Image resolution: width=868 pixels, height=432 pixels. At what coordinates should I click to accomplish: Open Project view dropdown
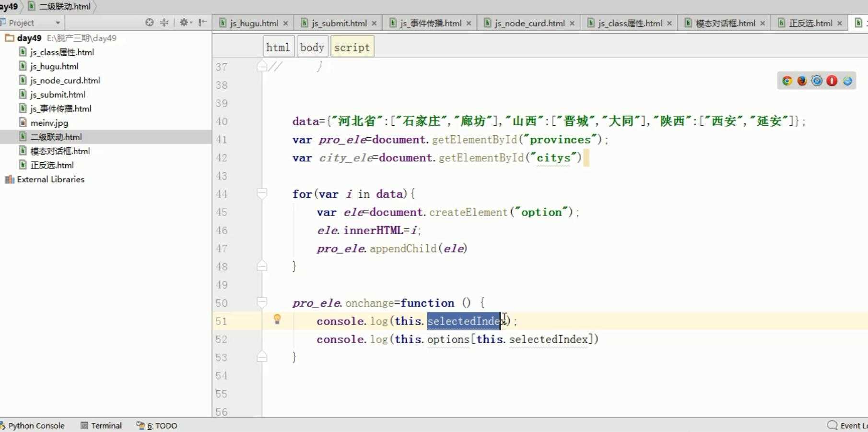[x=58, y=23]
